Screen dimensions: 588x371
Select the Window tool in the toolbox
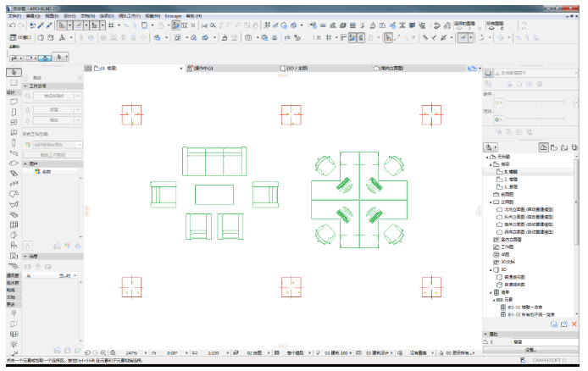coord(14,122)
